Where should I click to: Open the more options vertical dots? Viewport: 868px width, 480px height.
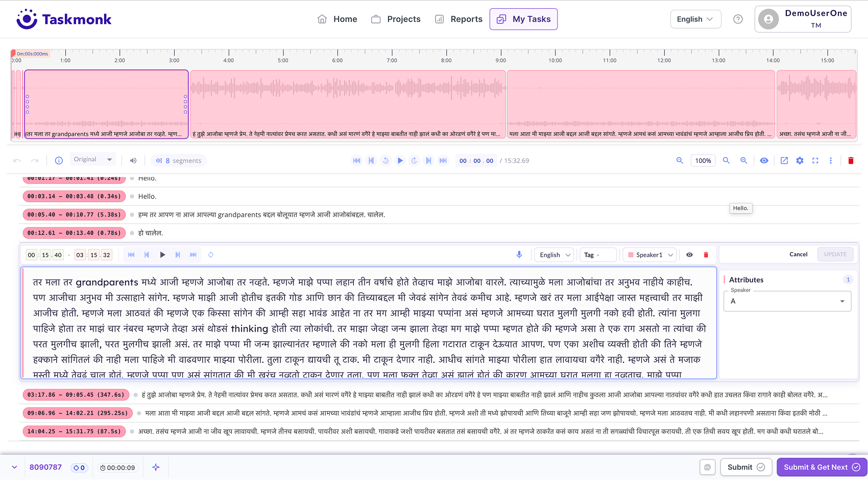(831, 160)
